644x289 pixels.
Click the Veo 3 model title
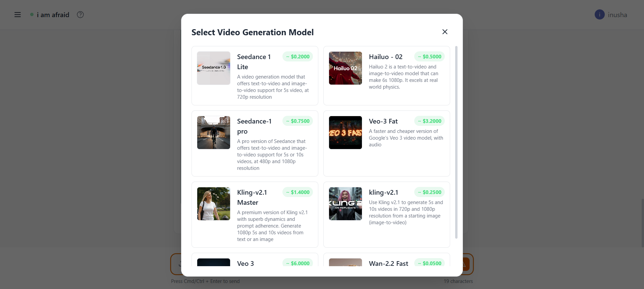[x=246, y=263]
